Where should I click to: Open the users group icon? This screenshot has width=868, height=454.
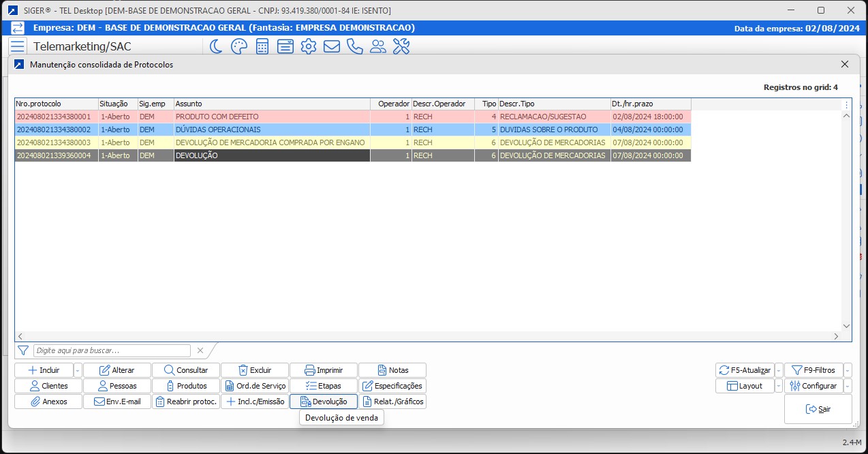pos(378,46)
